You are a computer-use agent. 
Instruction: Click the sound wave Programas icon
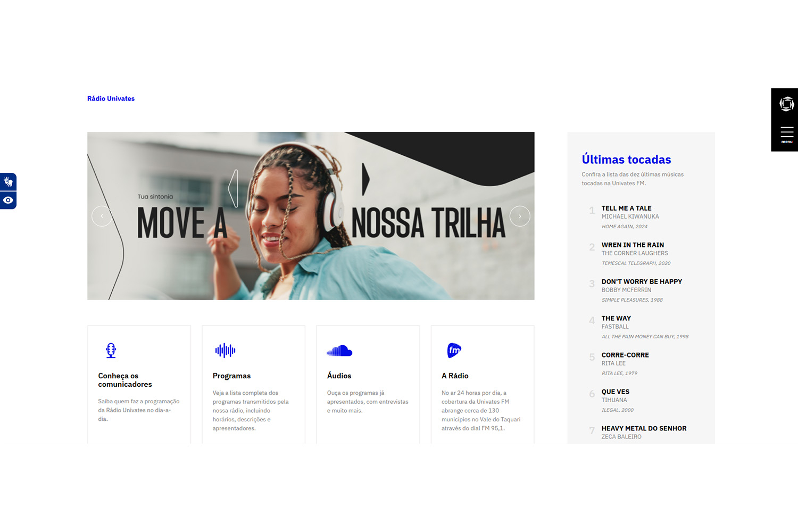point(225,350)
